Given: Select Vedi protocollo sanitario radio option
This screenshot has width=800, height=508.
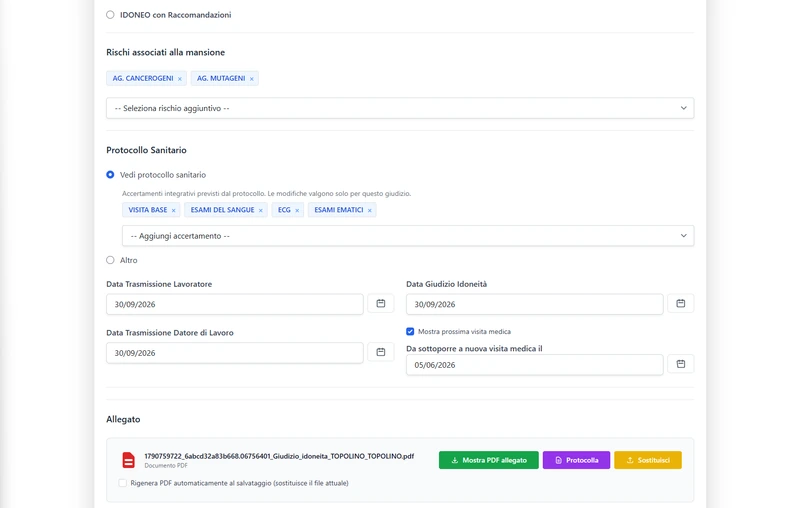Looking at the screenshot, I should coord(110,174).
